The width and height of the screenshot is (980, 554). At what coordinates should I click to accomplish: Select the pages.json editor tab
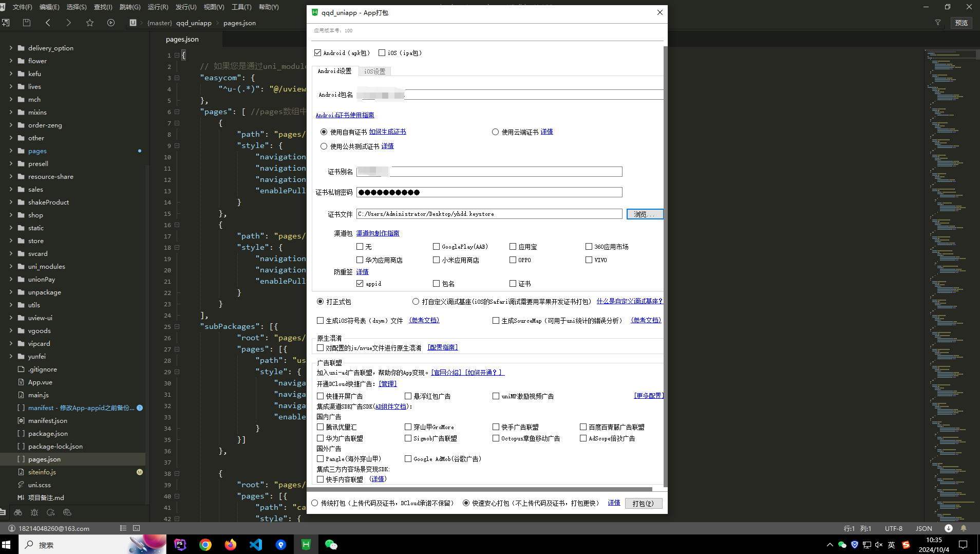click(x=182, y=39)
